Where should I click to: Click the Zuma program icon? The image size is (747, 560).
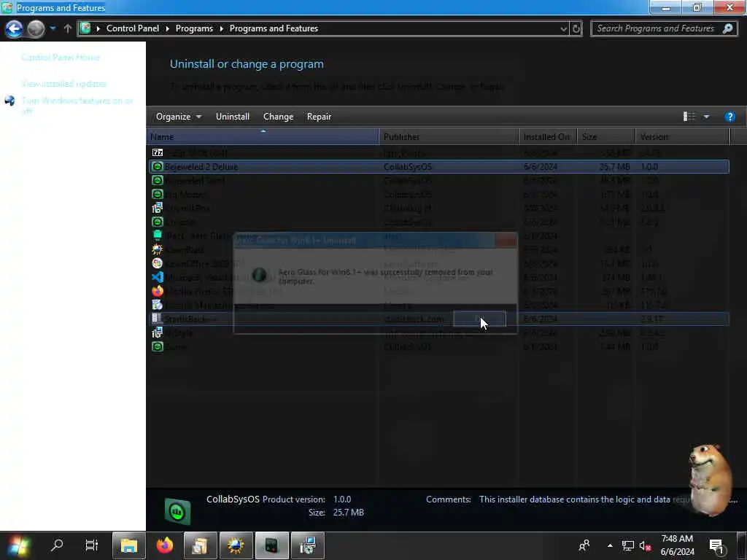pyautogui.click(x=158, y=346)
